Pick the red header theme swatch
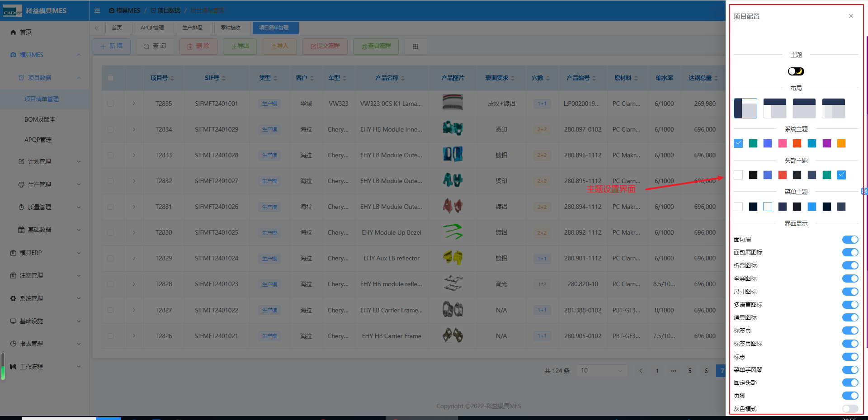The image size is (868, 420). 782,175
